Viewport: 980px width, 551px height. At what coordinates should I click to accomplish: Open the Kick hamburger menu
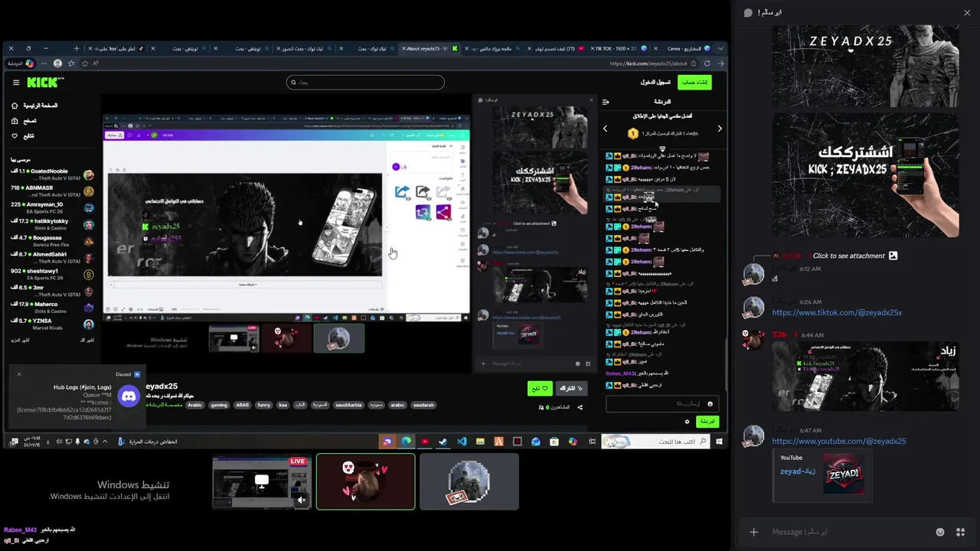[x=16, y=82]
